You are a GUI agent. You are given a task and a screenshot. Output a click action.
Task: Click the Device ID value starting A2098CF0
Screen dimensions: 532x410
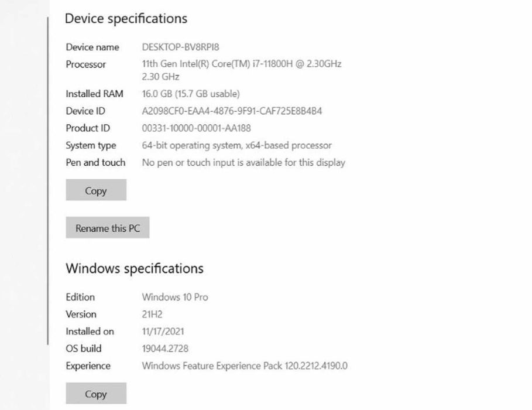[232, 111]
